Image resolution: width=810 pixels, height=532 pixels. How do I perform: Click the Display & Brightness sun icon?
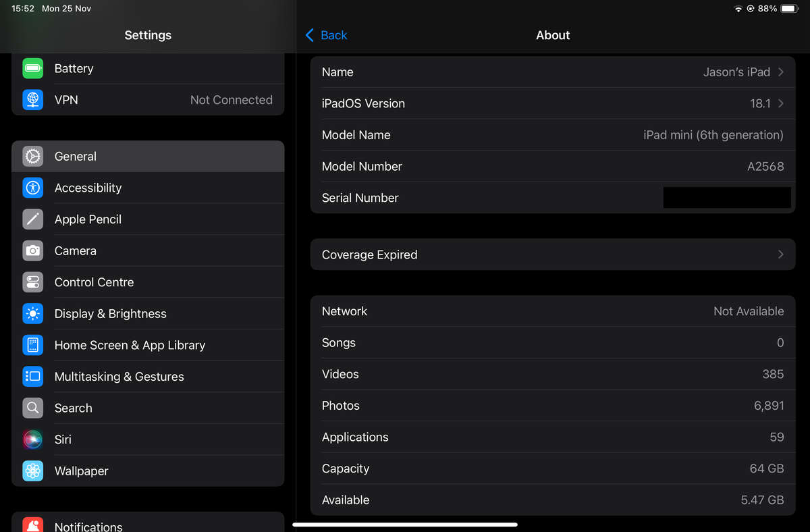(32, 313)
